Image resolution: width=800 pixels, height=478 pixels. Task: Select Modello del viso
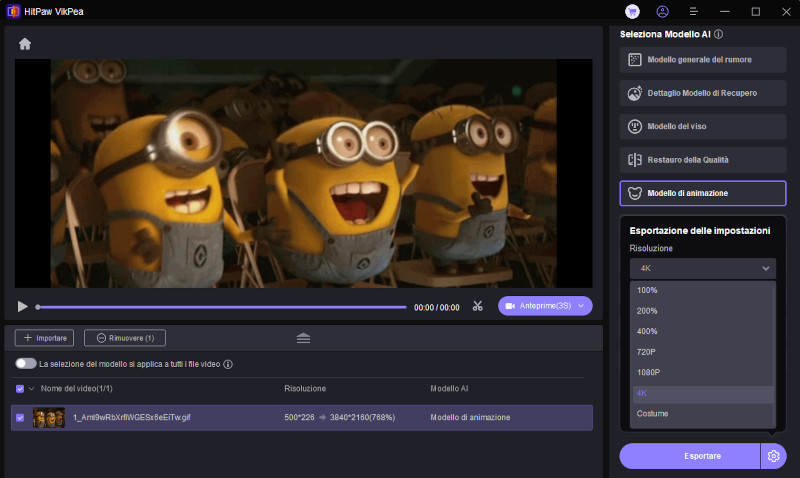pos(703,127)
